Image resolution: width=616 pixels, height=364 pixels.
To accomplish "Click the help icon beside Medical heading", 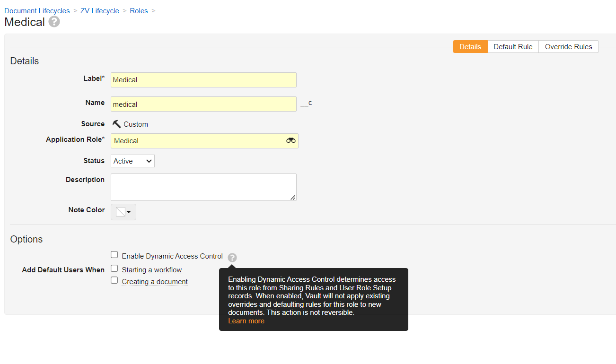I will coord(54,22).
